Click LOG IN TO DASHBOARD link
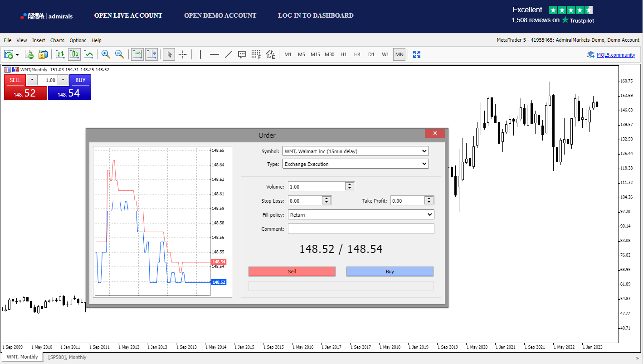This screenshot has height=364, width=643. click(x=316, y=15)
